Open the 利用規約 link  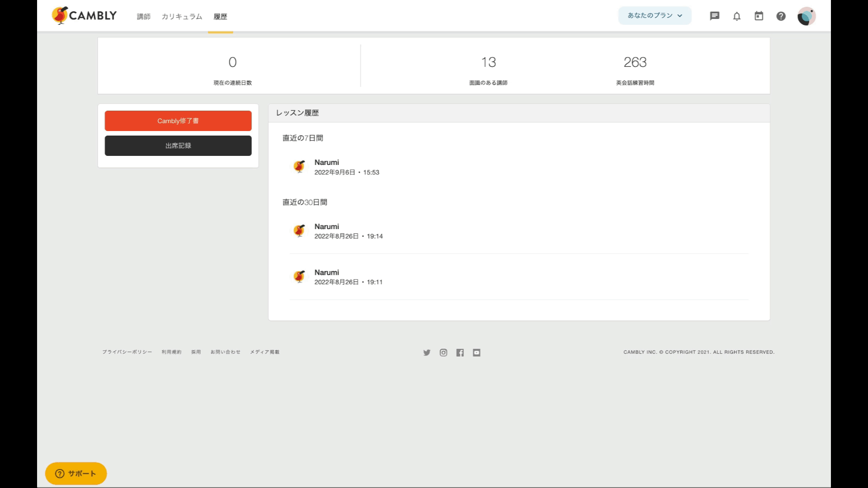click(172, 352)
